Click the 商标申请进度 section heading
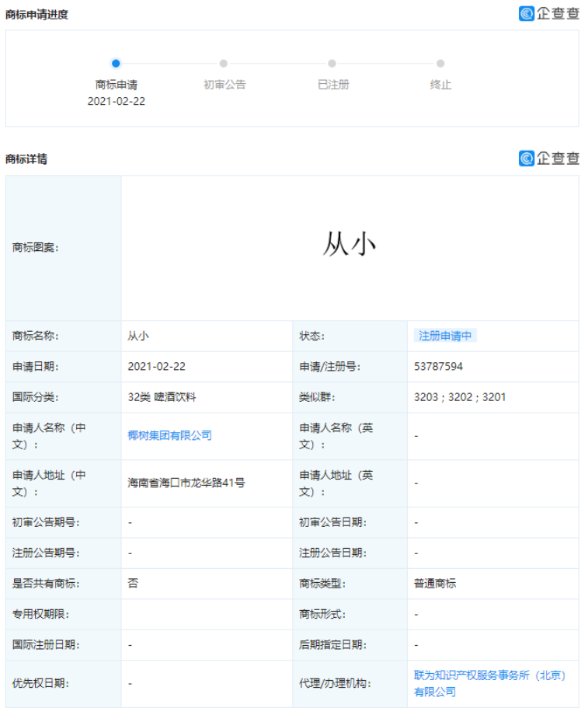 point(37,14)
